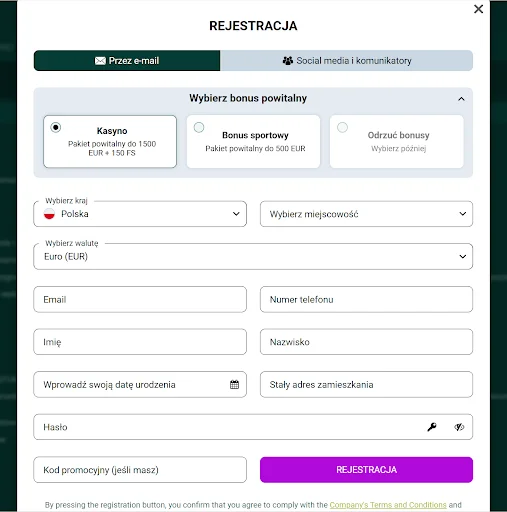
Task: Click the key icon to generate password
Action: click(x=432, y=427)
